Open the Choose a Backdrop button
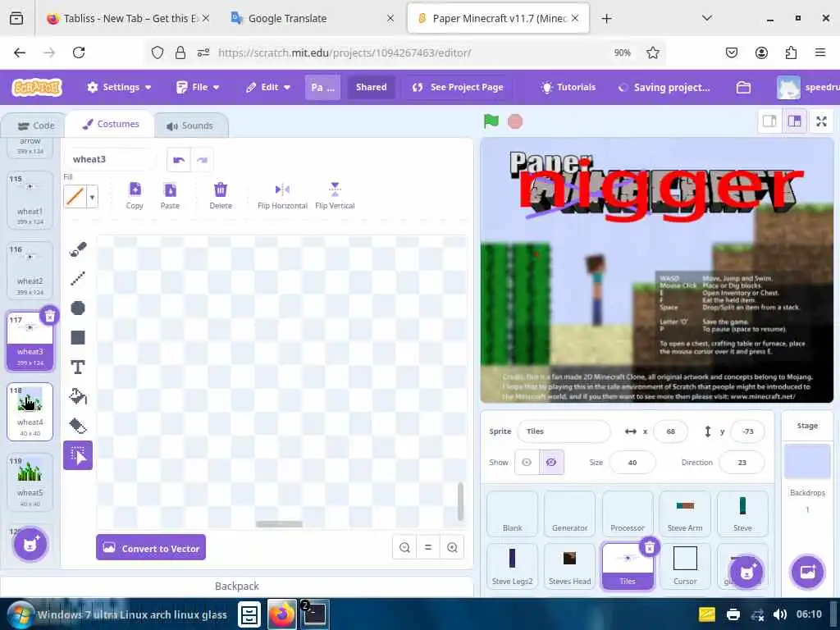Image resolution: width=840 pixels, height=630 pixels. click(x=807, y=572)
